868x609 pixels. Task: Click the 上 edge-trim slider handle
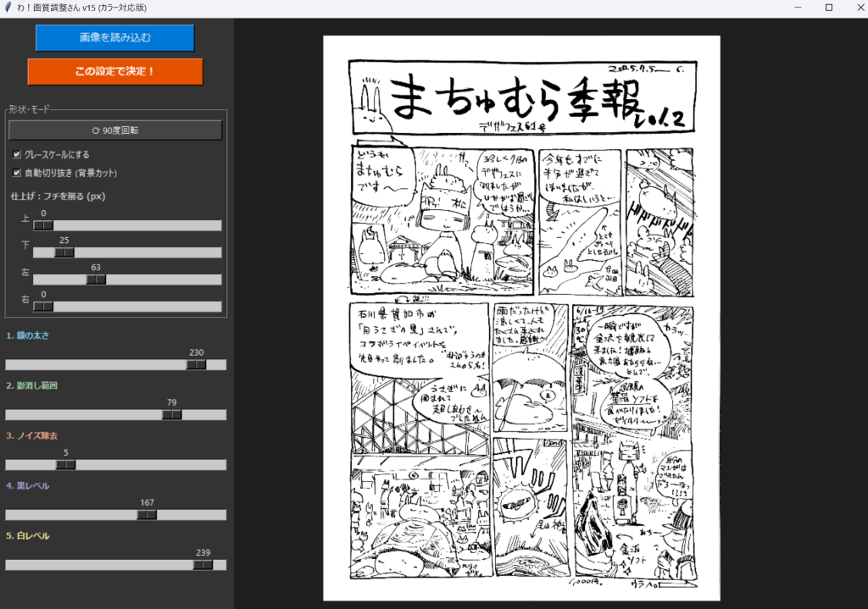click(42, 225)
